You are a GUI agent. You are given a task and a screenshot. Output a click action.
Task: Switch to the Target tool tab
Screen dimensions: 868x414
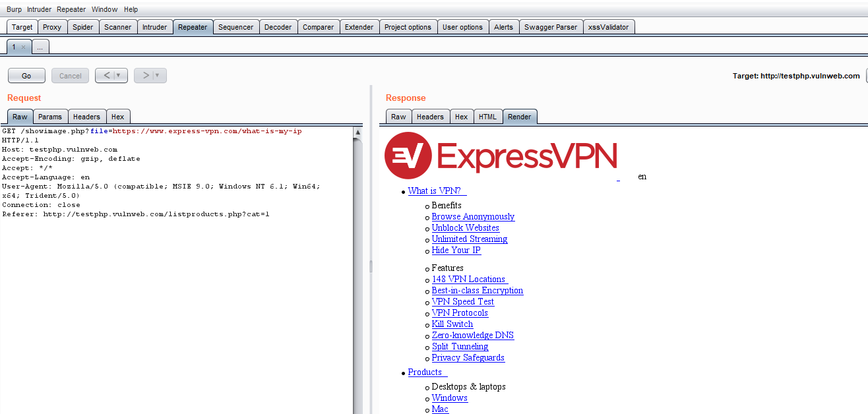pyautogui.click(x=22, y=27)
